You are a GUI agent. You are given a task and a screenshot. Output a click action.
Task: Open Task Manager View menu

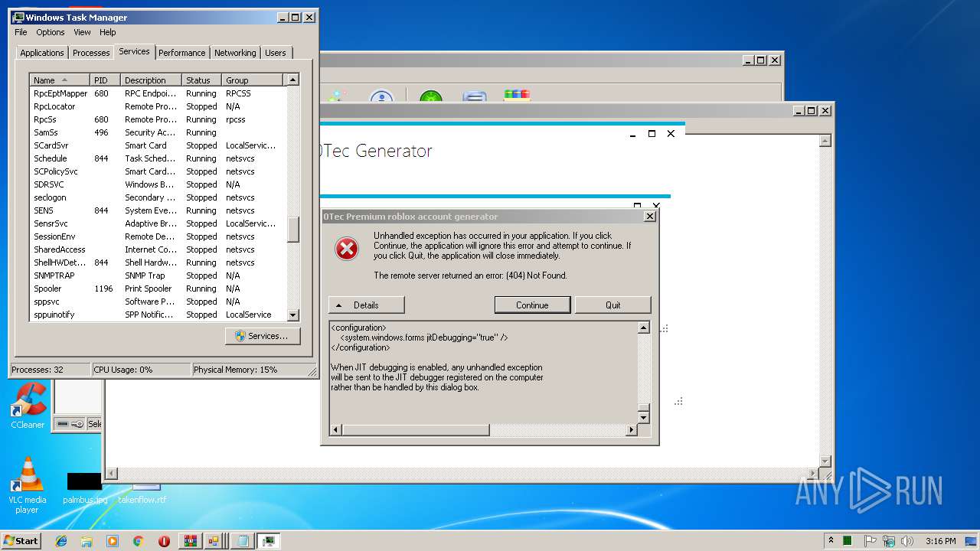(82, 32)
